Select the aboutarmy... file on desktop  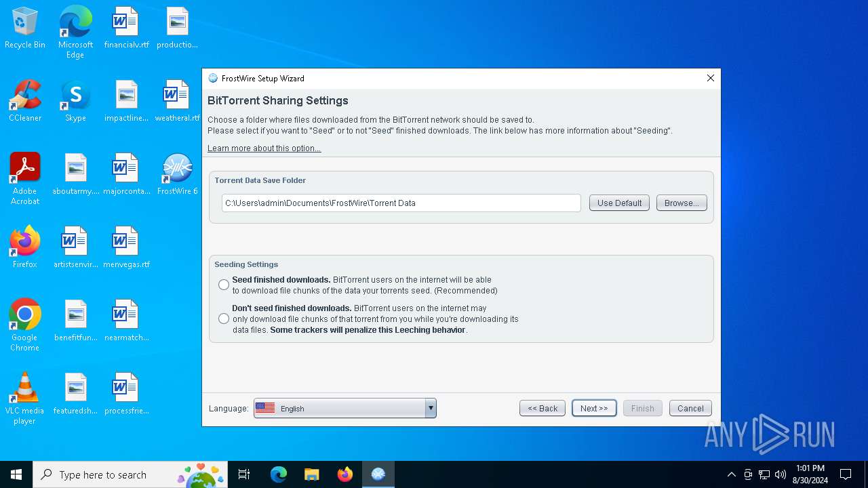click(x=75, y=175)
